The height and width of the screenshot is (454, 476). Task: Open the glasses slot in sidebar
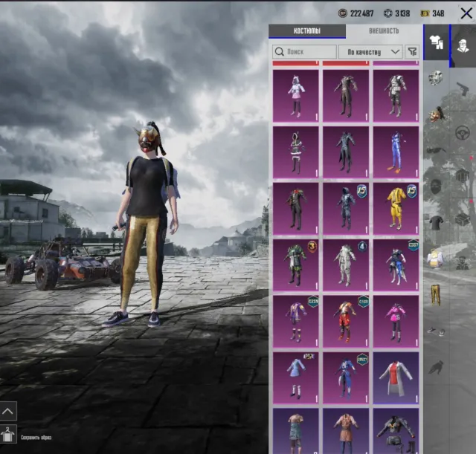point(436,150)
